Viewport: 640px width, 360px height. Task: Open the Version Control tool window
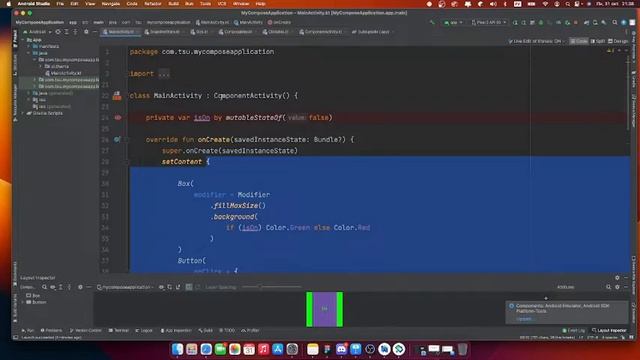click(85, 330)
